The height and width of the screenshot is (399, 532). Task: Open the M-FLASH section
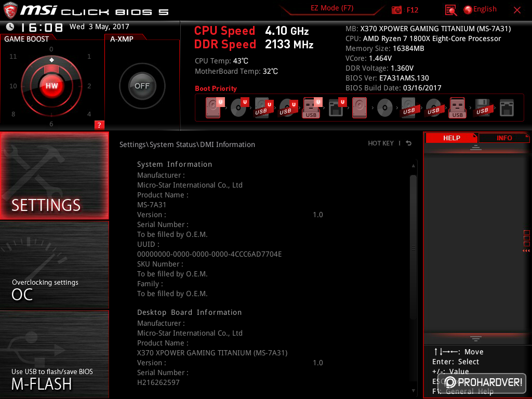pyautogui.click(x=54, y=354)
